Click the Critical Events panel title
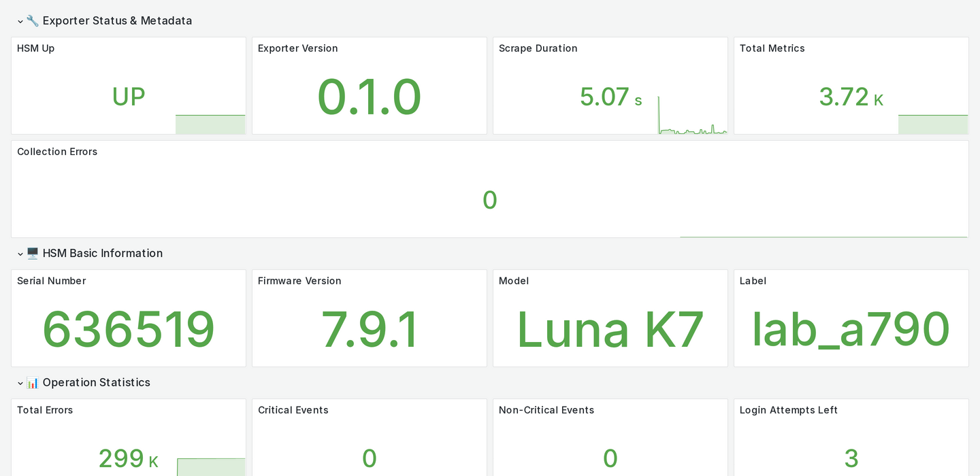Viewport: 980px width, 476px height. 293,410
